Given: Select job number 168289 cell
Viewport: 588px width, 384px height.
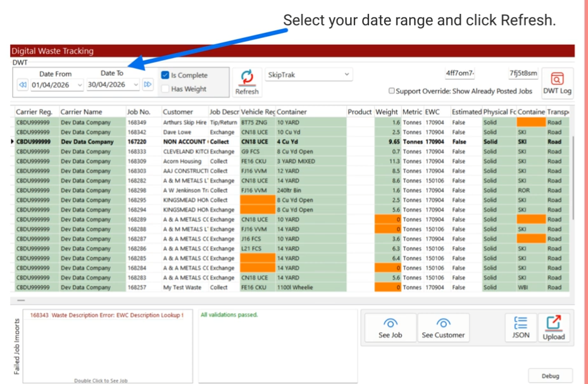Looking at the screenshot, I should tap(144, 220).
